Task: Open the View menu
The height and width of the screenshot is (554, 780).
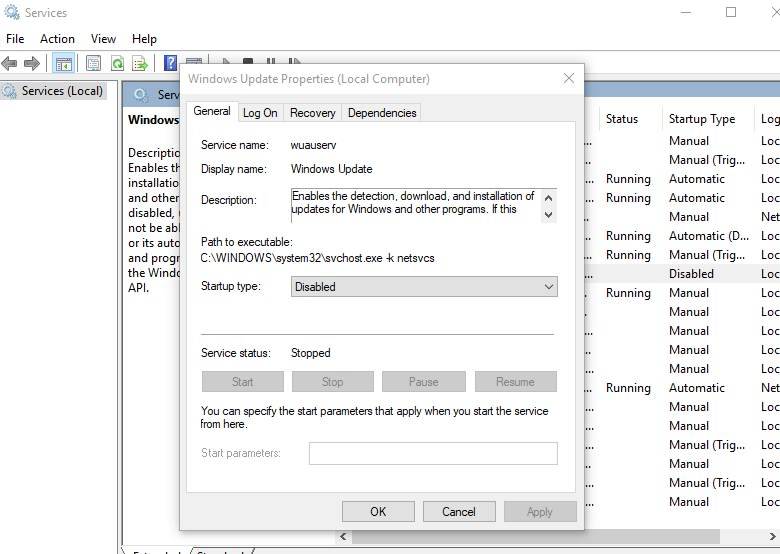Action: [x=103, y=39]
